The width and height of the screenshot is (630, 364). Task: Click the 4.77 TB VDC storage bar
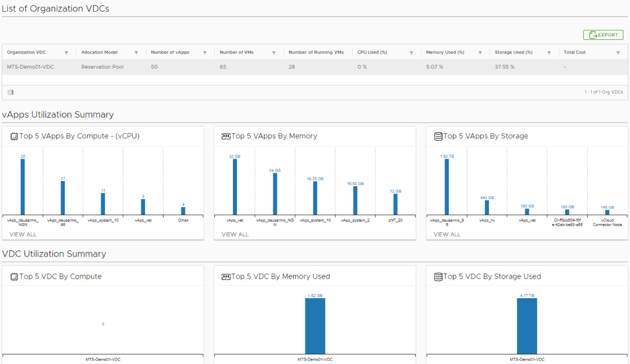(527, 326)
